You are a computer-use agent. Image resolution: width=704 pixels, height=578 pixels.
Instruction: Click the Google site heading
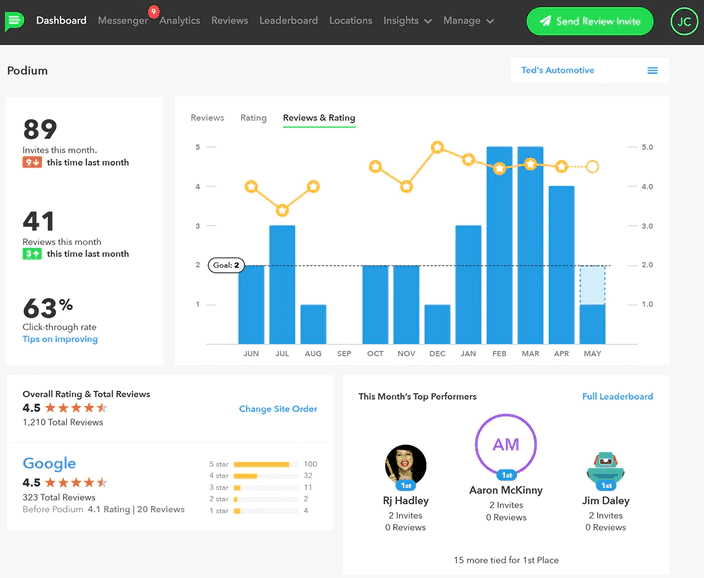49,463
